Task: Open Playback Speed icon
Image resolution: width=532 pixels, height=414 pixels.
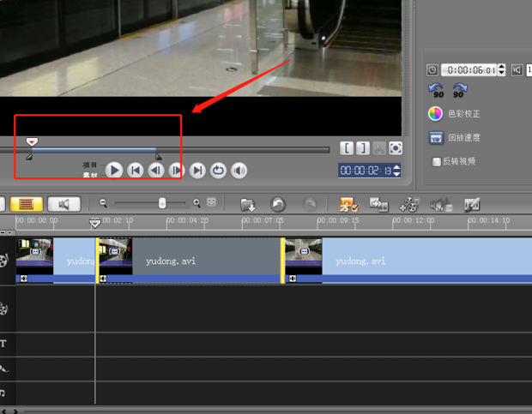Action: click(436, 138)
